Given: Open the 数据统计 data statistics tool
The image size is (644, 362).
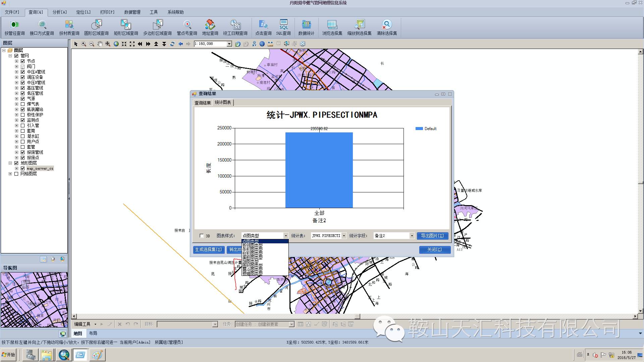Looking at the screenshot, I should 306,27.
